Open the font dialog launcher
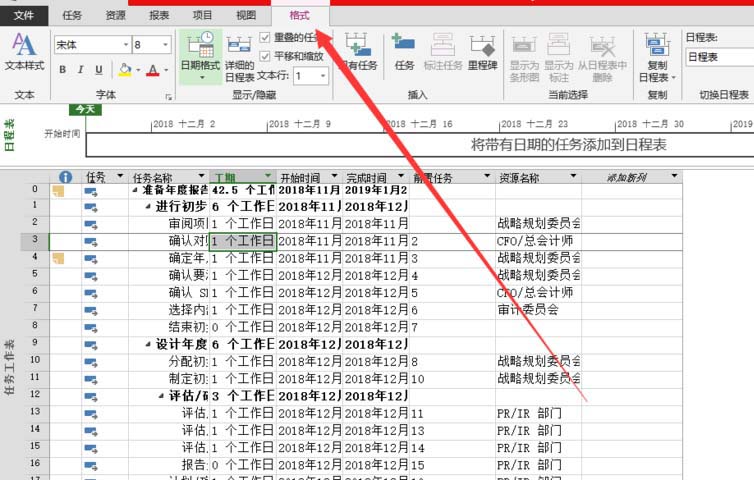754x480 pixels. 169,97
